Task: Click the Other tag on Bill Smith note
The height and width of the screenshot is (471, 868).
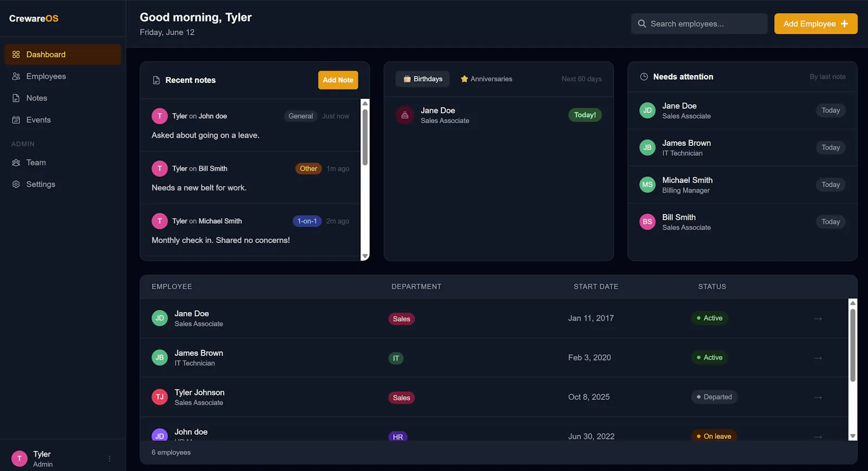Action: pos(309,169)
